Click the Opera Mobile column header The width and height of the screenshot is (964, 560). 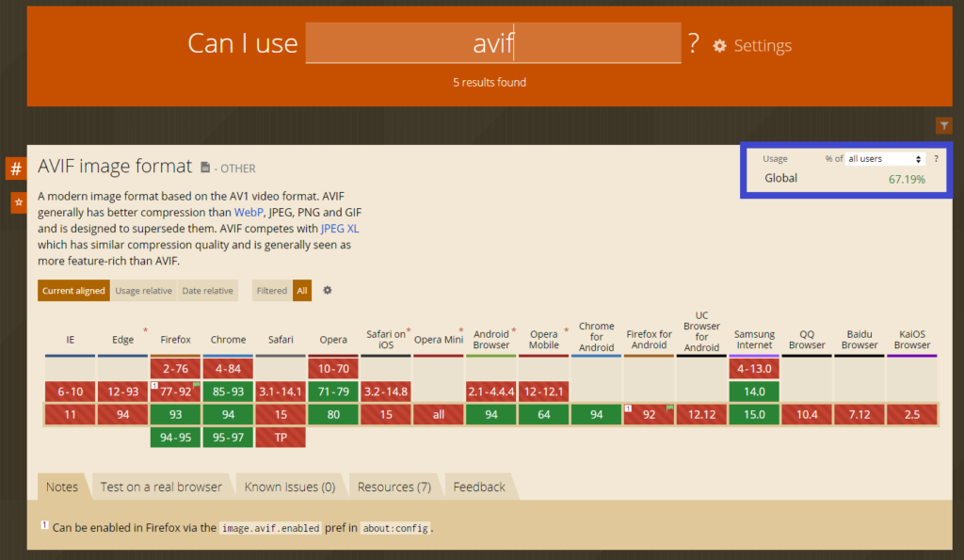pos(543,340)
